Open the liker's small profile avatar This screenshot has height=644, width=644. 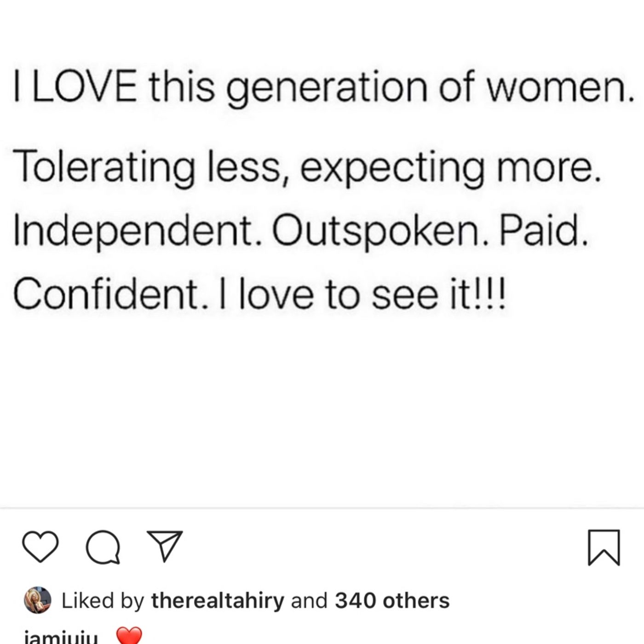pos(37,600)
